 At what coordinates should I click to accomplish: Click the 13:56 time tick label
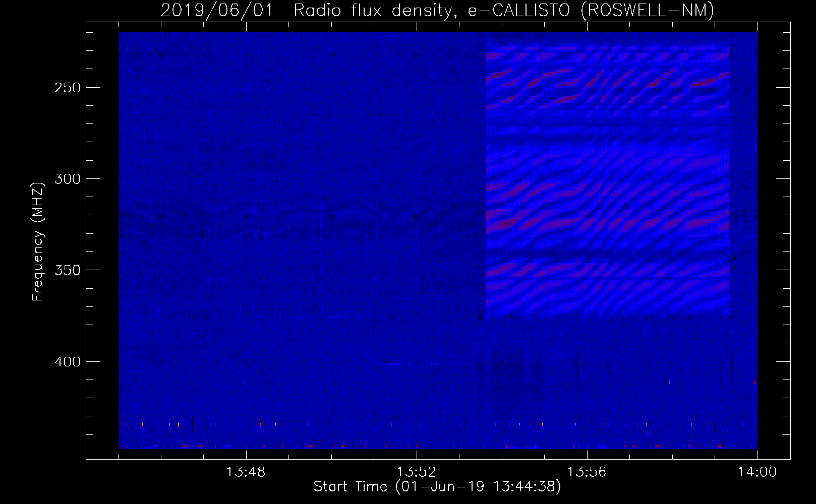pos(587,472)
